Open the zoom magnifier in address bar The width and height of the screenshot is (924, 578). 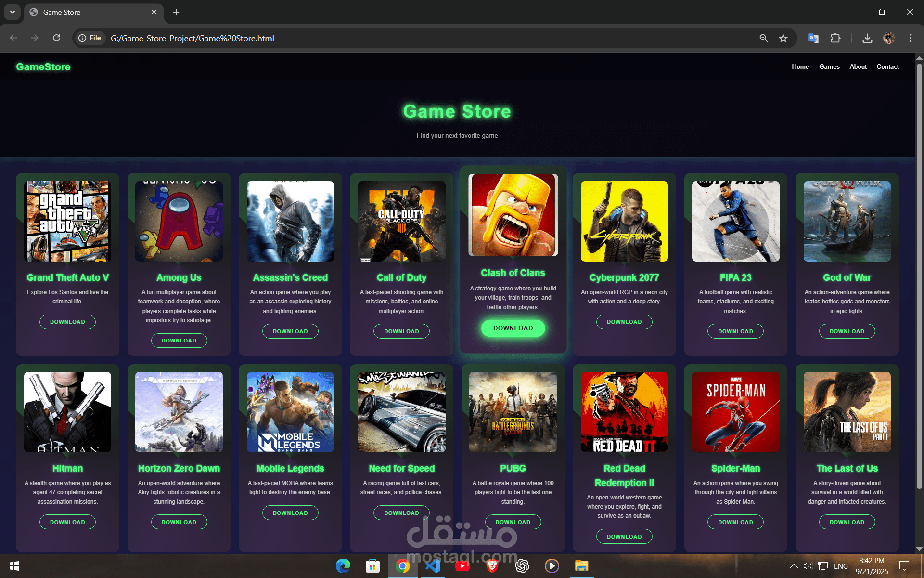pyautogui.click(x=764, y=38)
